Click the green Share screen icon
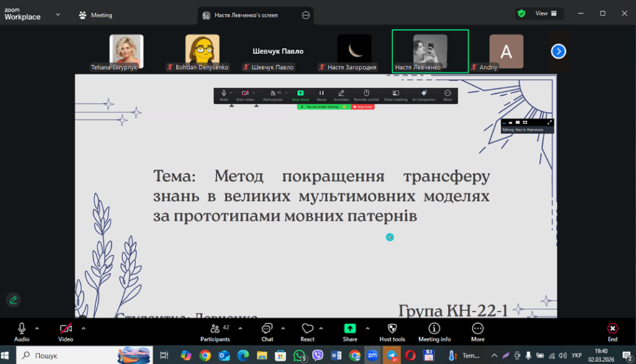 tap(350, 329)
